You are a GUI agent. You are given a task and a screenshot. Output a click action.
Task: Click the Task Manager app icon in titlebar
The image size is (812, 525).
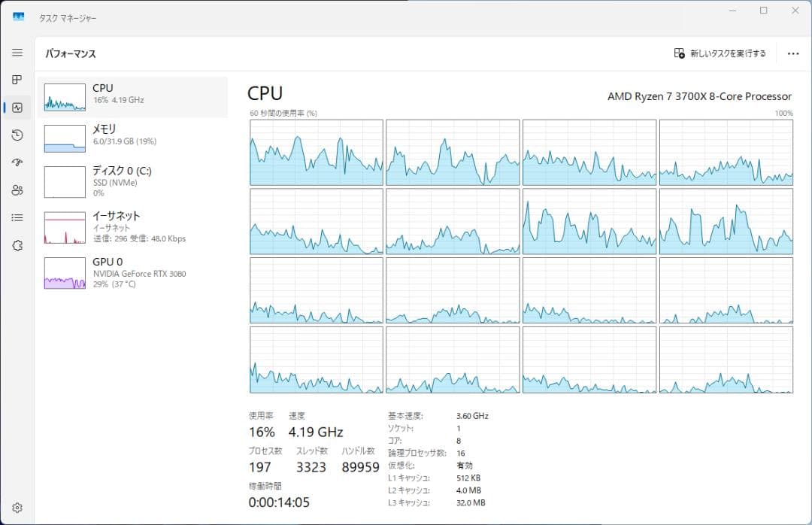click(x=17, y=15)
